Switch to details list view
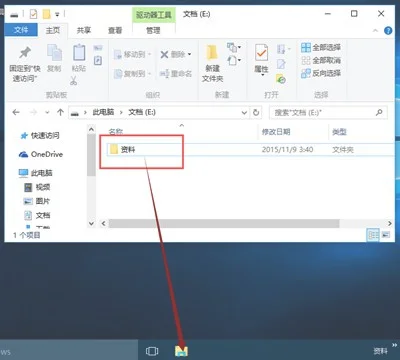The width and height of the screenshot is (400, 360). (x=373, y=235)
